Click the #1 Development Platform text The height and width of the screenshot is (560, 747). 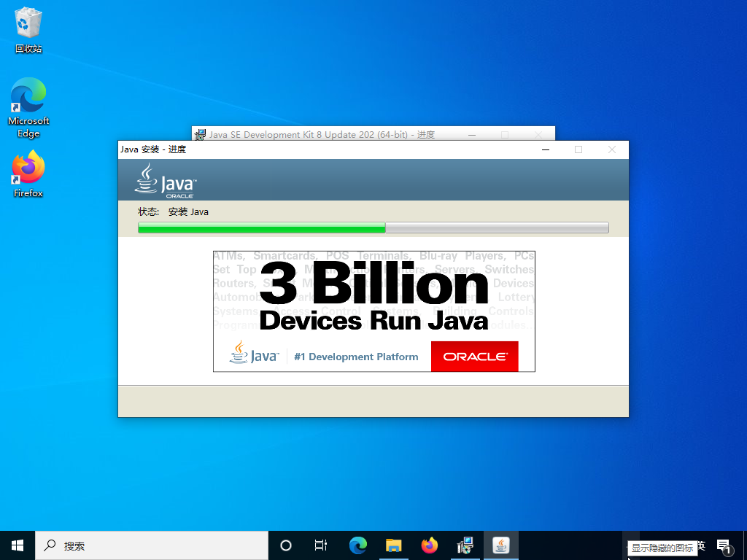tap(356, 357)
